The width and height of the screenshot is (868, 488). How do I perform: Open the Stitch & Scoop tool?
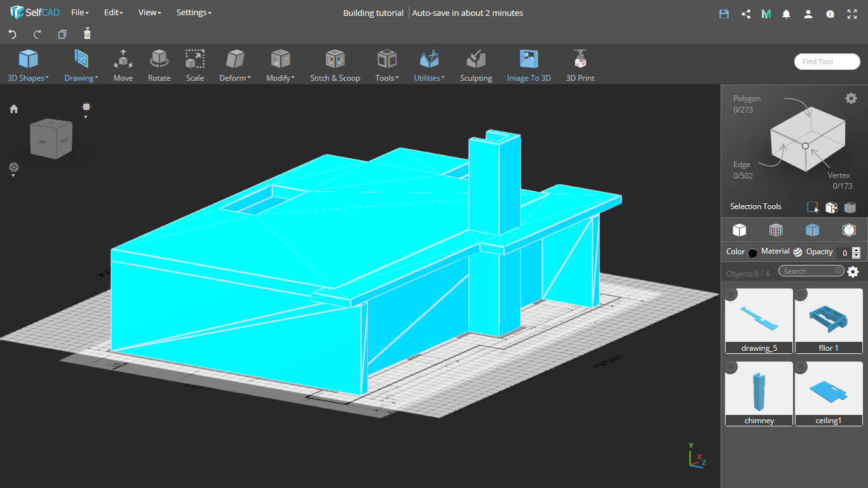click(335, 65)
